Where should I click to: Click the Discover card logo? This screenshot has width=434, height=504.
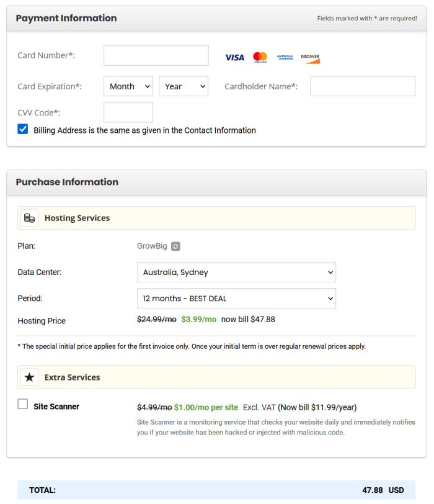click(x=310, y=57)
